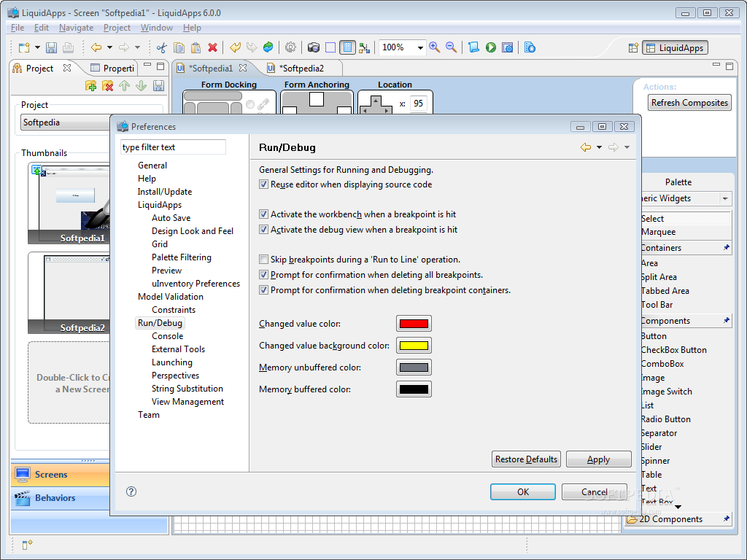This screenshot has width=747, height=560.
Task: Open the Behaviors section in Project panel
Action: 61,497
